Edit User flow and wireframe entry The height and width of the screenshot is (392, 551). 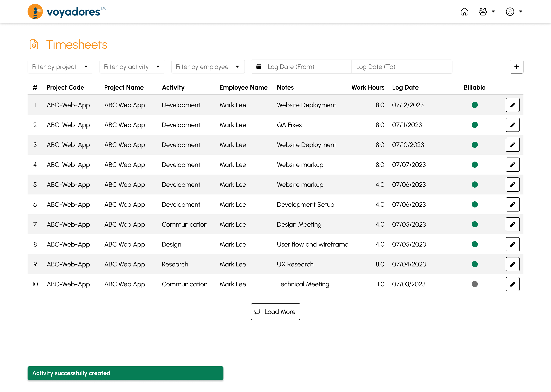point(512,244)
